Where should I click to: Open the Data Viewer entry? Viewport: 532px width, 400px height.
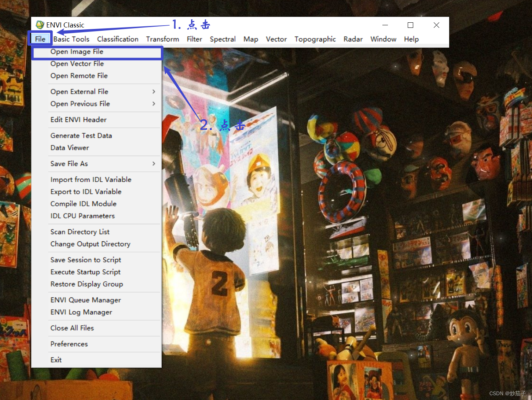97,148
